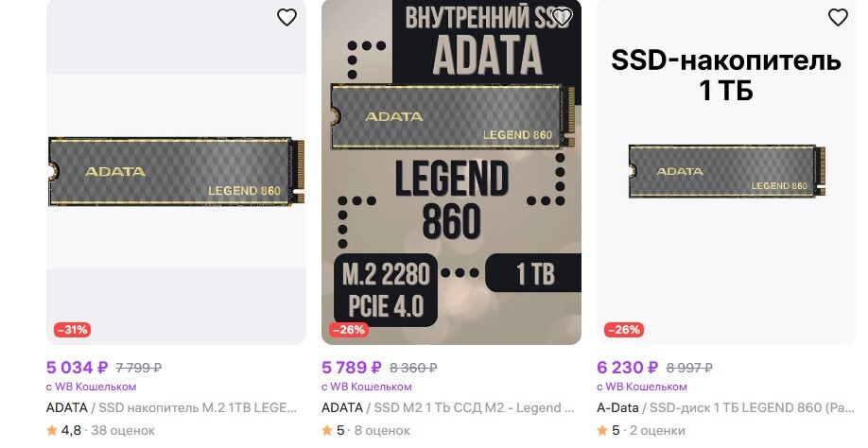Open 'ADATA / SSD накопитель M.2 1TB' title
Viewport: 868px width, 448px height.
tap(171, 408)
